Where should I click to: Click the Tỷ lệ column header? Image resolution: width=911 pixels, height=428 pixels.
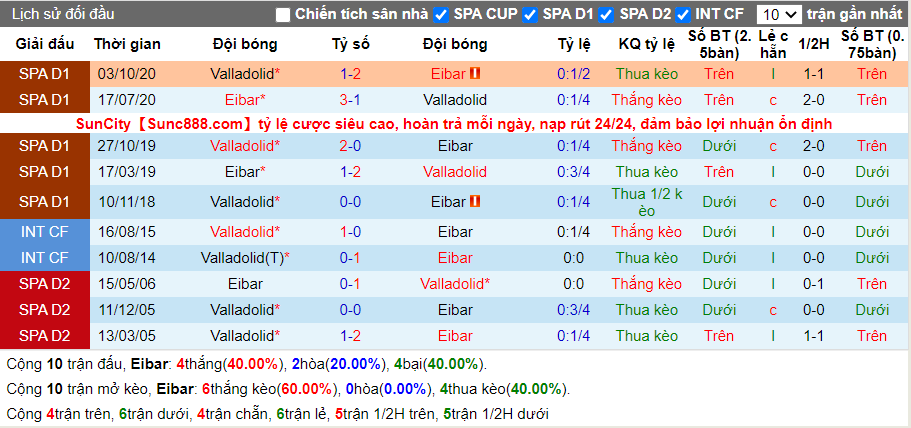[x=574, y=44]
